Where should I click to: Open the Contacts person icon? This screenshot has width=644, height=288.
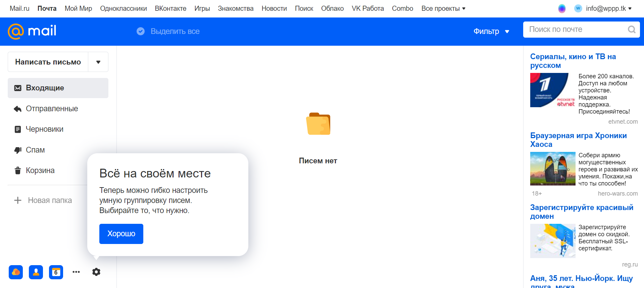36,272
